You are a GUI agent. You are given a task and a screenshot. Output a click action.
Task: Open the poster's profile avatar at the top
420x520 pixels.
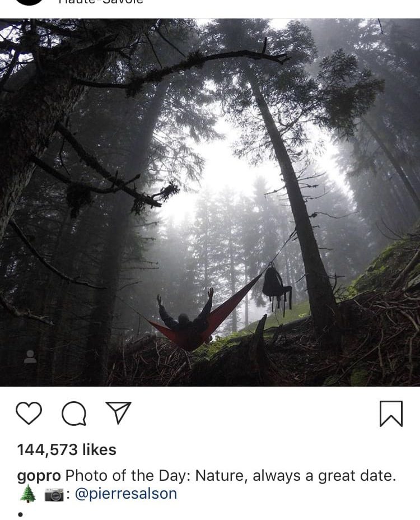pyautogui.click(x=29, y=2)
